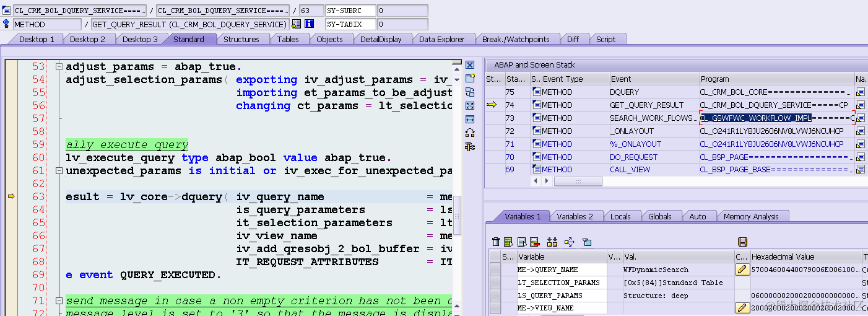The width and height of the screenshot is (868, 316).
Task: Click the delete row icon in Variables toolbar
Action: pyautogui.click(x=534, y=242)
